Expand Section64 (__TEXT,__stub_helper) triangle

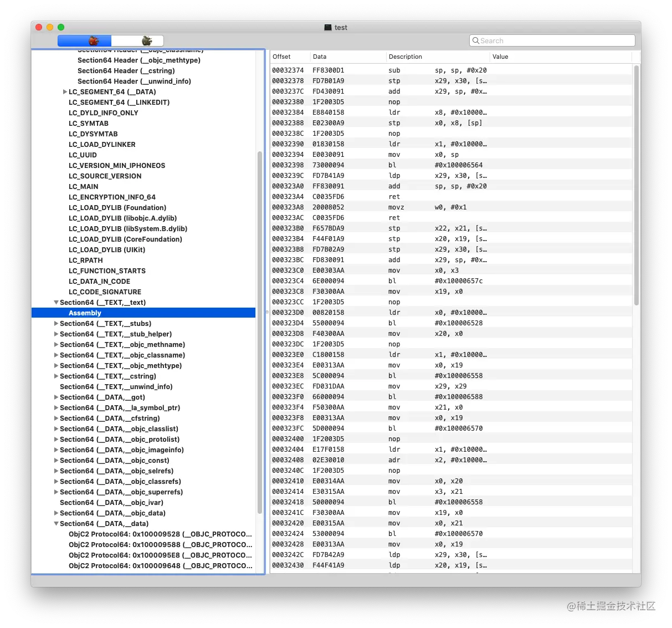[x=56, y=334]
